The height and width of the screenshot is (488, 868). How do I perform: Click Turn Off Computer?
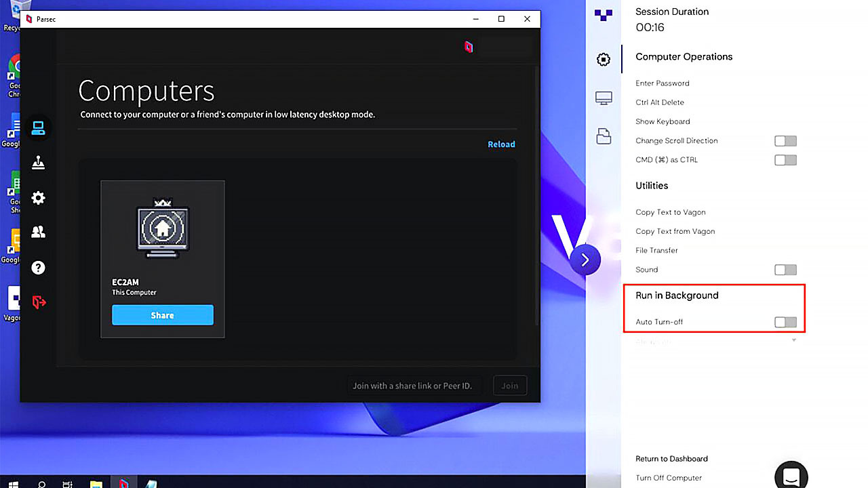pos(669,478)
